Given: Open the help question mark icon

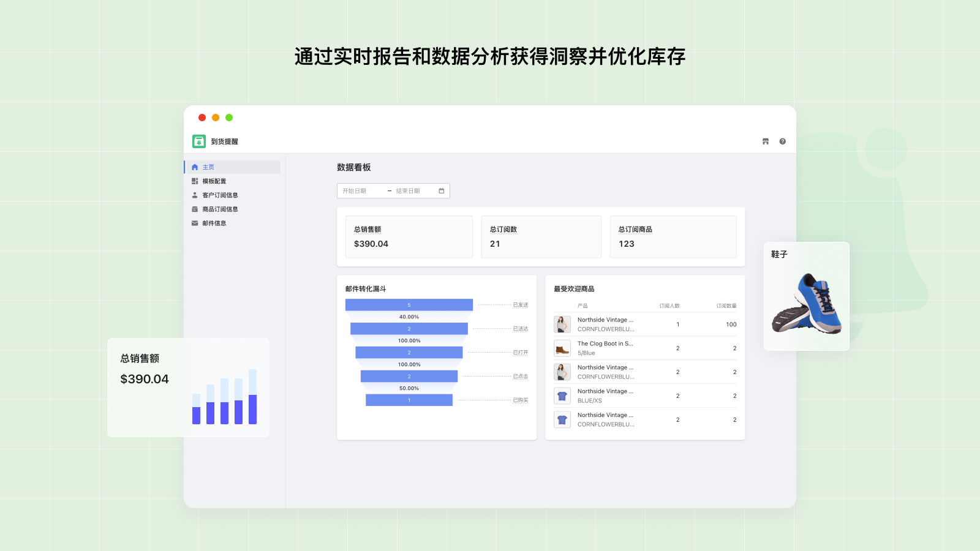Looking at the screenshot, I should click(x=782, y=141).
